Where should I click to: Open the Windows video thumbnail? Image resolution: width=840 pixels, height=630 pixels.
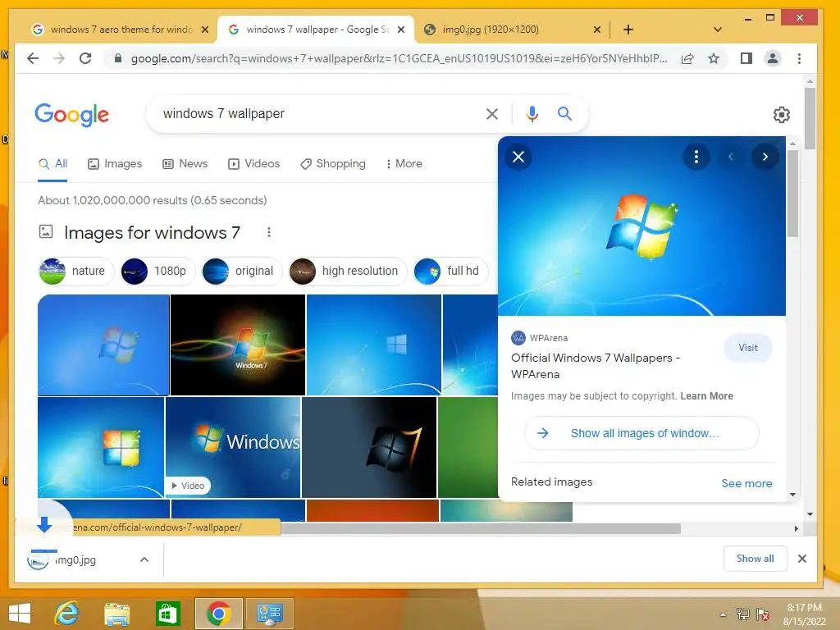pyautogui.click(x=233, y=447)
